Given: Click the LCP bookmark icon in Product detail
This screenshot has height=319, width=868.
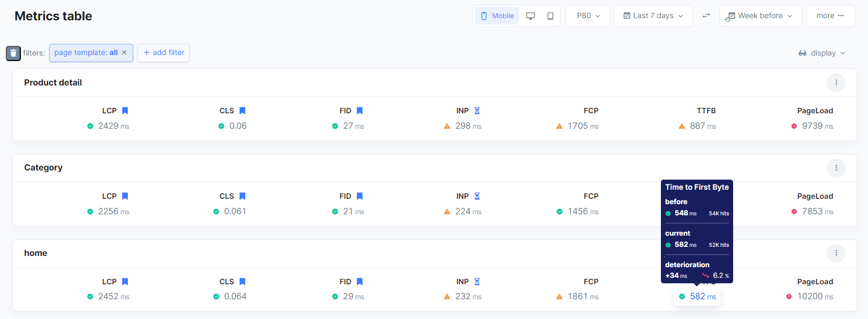Looking at the screenshot, I should pyautogui.click(x=125, y=111).
